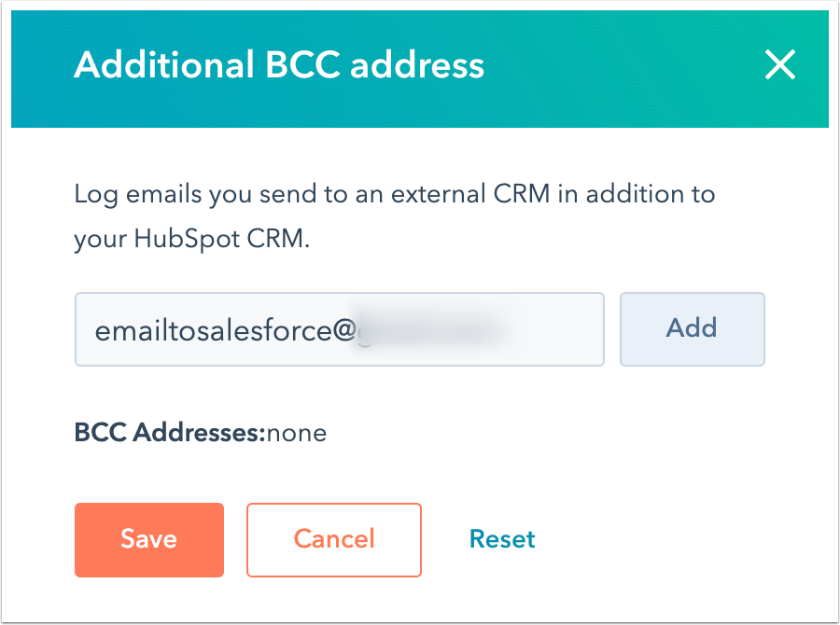This screenshot has height=625, width=840.
Task: Select the orange Save button
Action: [149, 539]
